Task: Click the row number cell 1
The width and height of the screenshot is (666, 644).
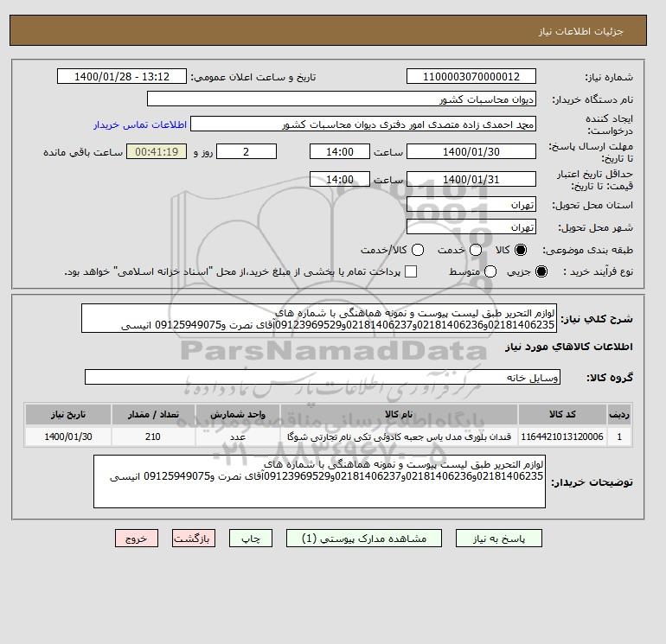Action: pyautogui.click(x=619, y=437)
